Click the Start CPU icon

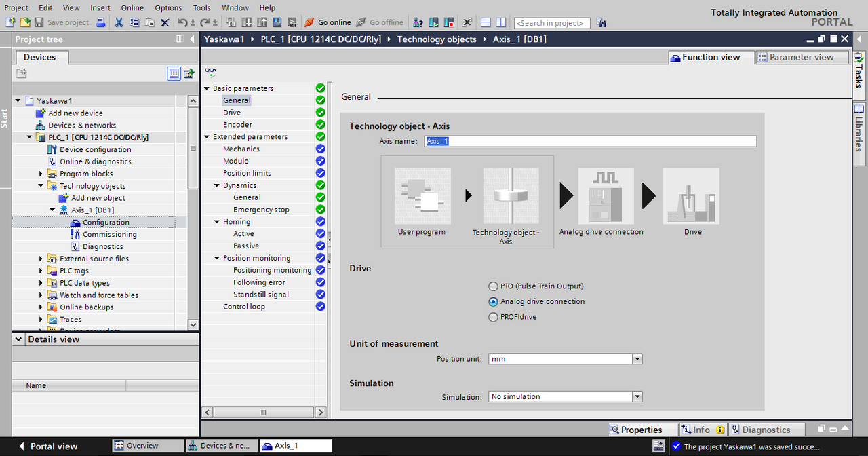(433, 22)
